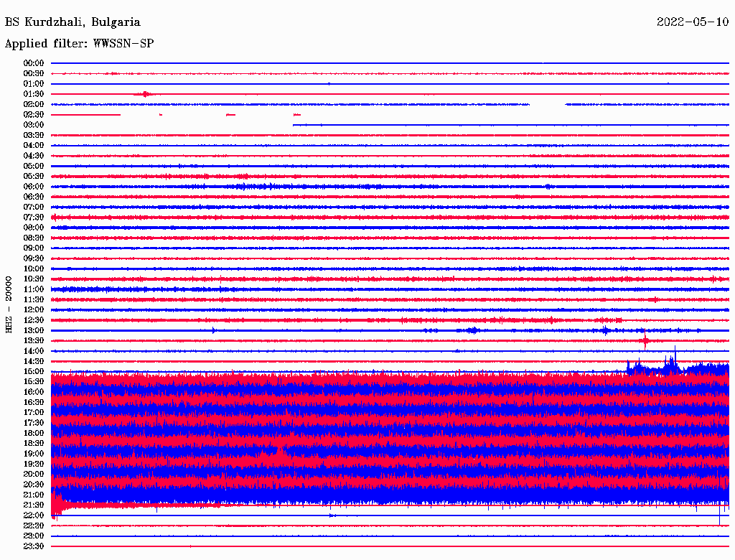Select the 04:00 time label
The image size is (735, 560).
click(34, 146)
